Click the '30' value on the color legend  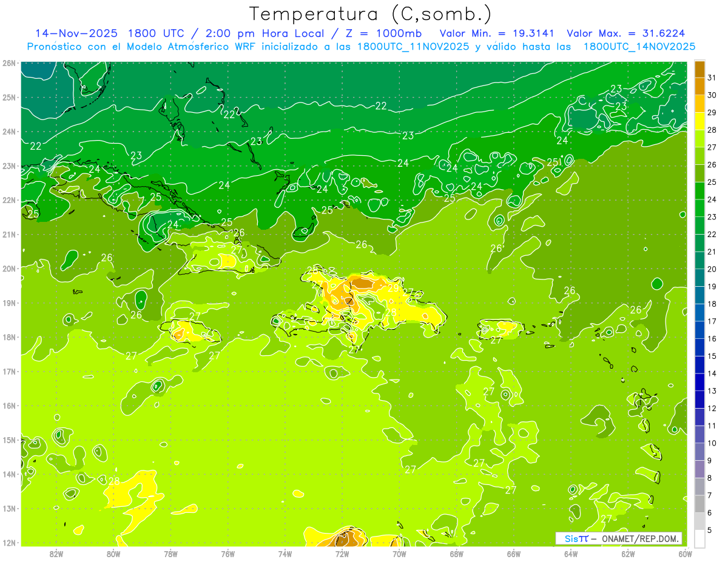click(x=712, y=95)
